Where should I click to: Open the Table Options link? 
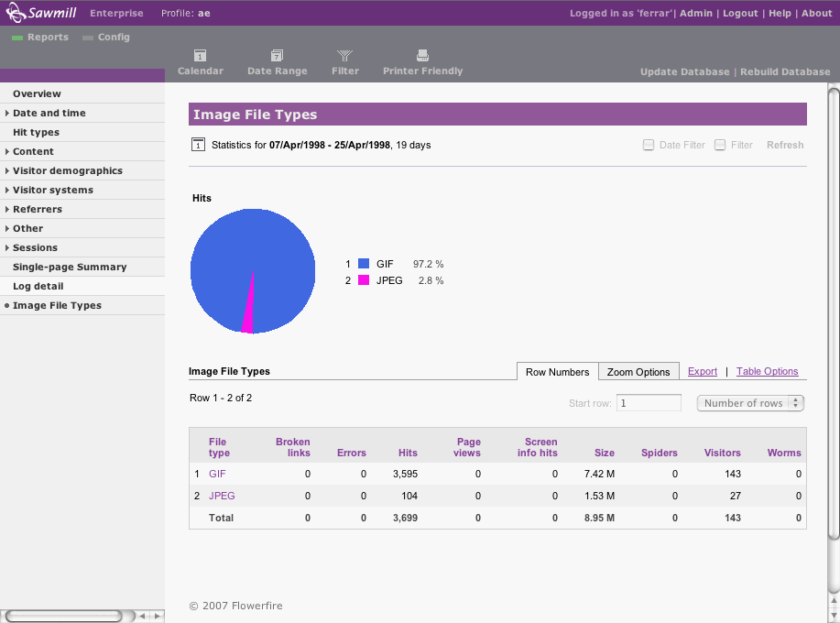767,372
